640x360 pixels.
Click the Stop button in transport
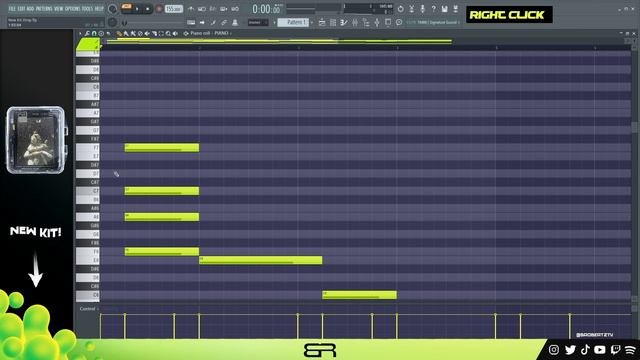(148, 9)
